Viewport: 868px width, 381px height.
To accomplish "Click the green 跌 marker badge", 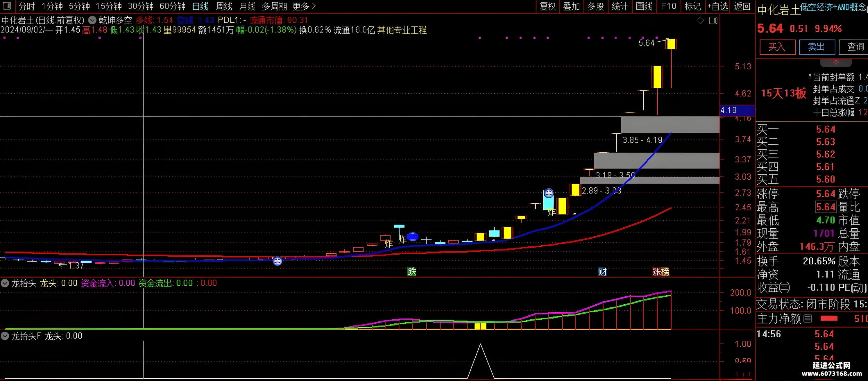I will point(412,272).
